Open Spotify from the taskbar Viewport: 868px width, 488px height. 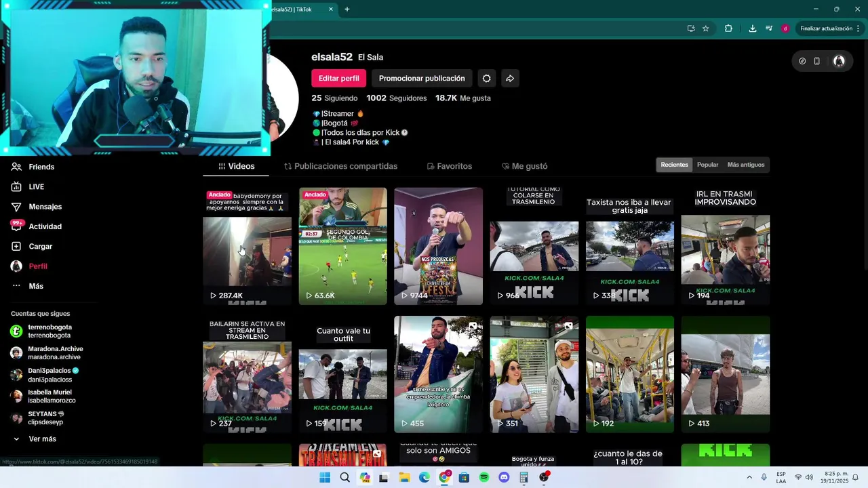point(484,477)
